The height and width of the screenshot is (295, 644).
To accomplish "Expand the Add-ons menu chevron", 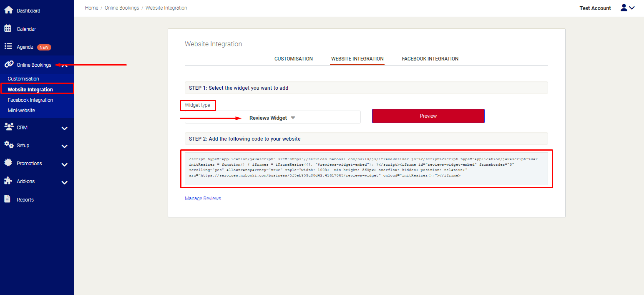I will 65,182.
